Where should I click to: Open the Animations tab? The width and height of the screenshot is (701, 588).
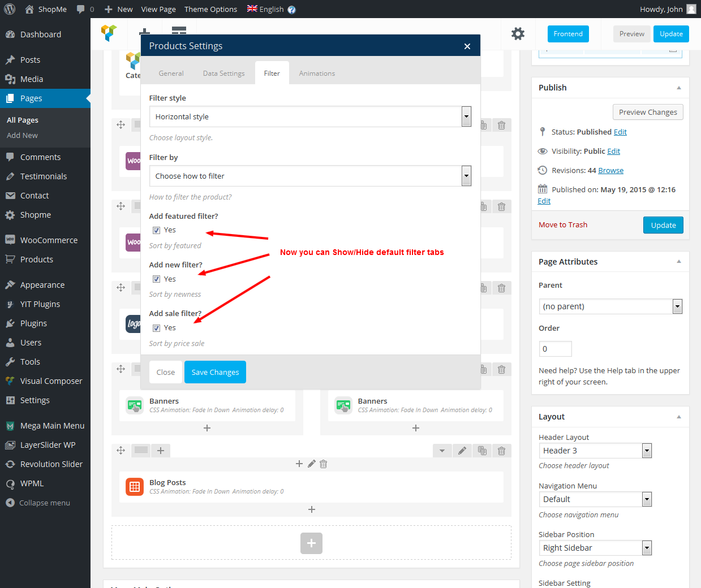click(317, 73)
